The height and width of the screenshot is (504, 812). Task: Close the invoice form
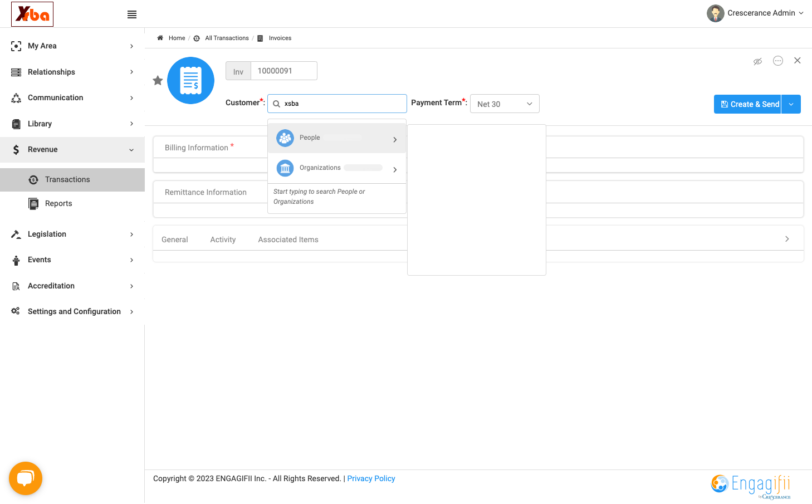click(x=798, y=60)
